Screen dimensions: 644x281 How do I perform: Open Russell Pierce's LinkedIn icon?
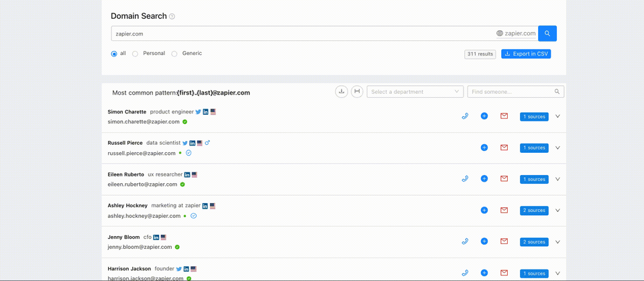point(193,143)
